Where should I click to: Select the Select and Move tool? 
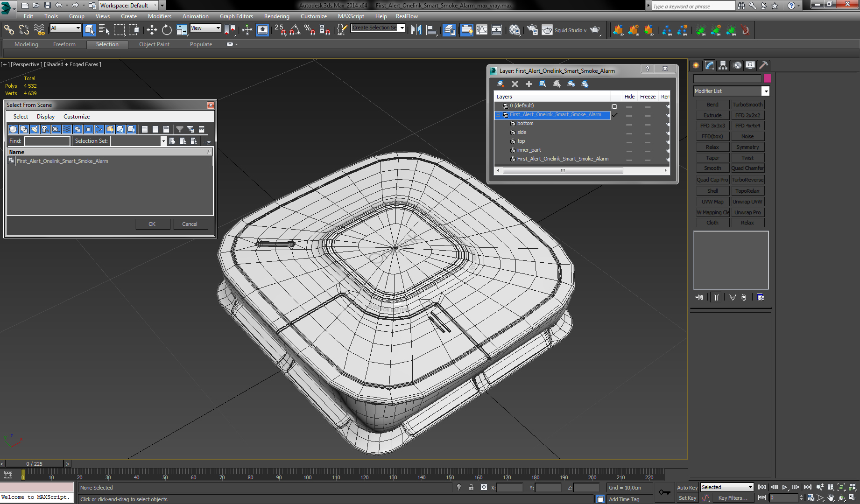152,30
